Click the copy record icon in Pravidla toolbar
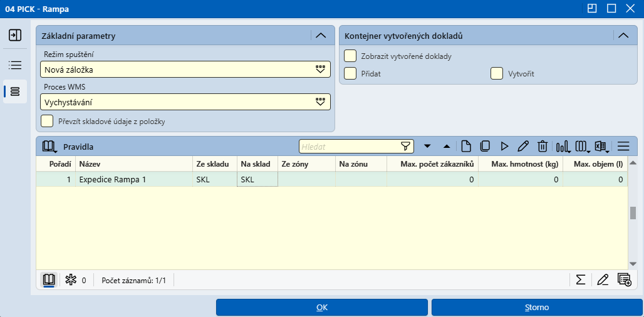644x317 pixels. tap(485, 146)
